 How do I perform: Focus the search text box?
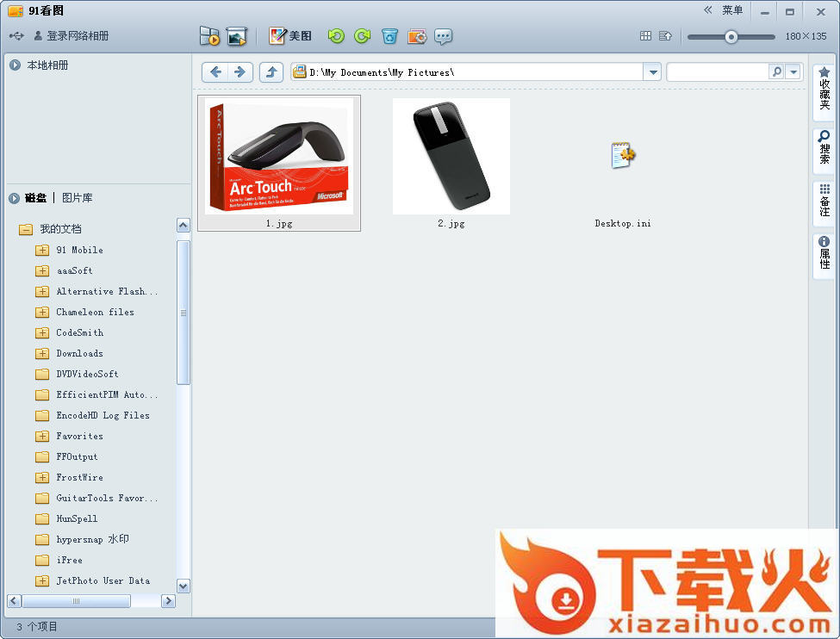coord(718,71)
